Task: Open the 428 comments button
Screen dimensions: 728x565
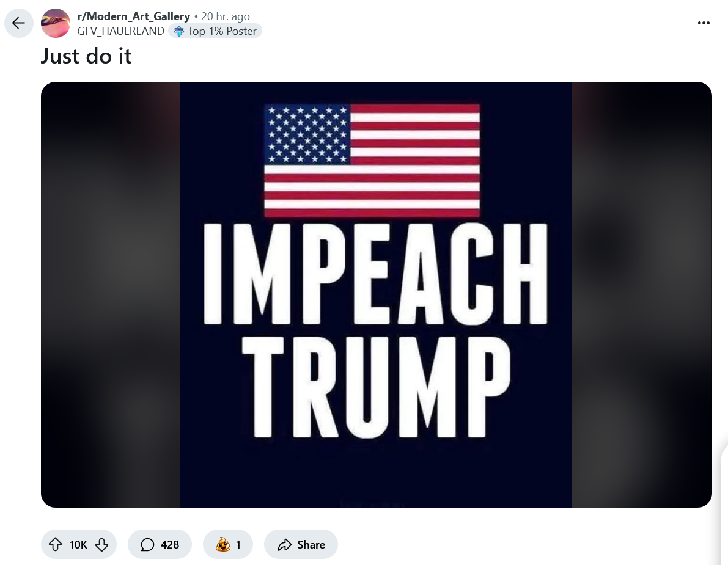Action: tap(160, 544)
